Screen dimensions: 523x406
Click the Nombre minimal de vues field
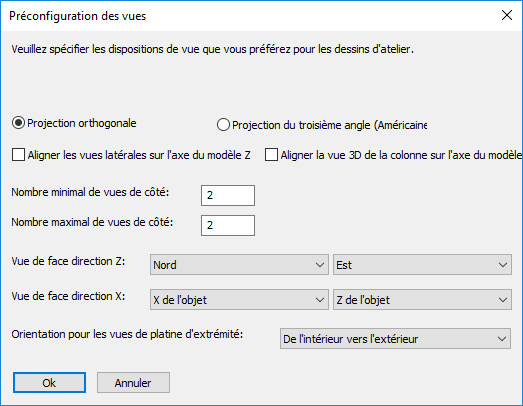pos(228,195)
